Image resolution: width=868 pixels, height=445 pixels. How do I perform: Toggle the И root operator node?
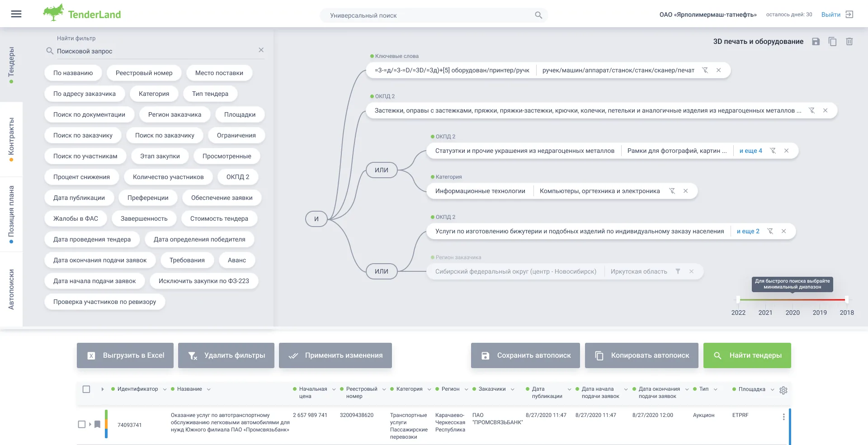pos(316,219)
